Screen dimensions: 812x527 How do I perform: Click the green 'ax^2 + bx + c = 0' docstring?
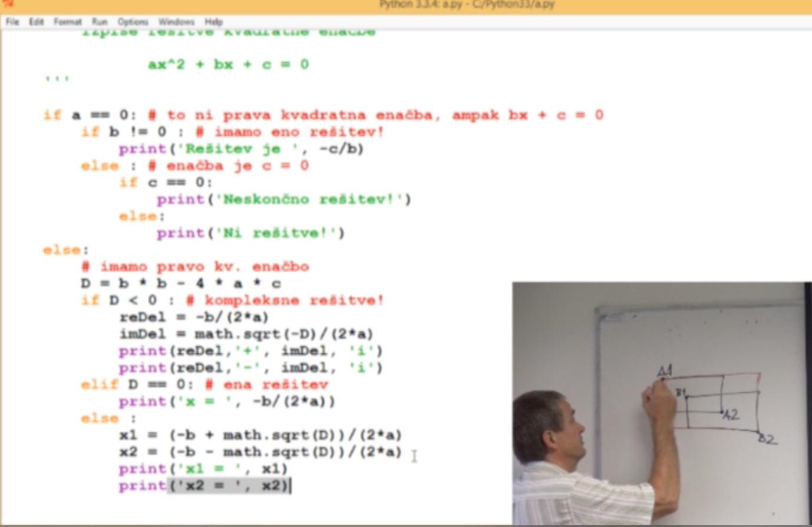(228, 64)
